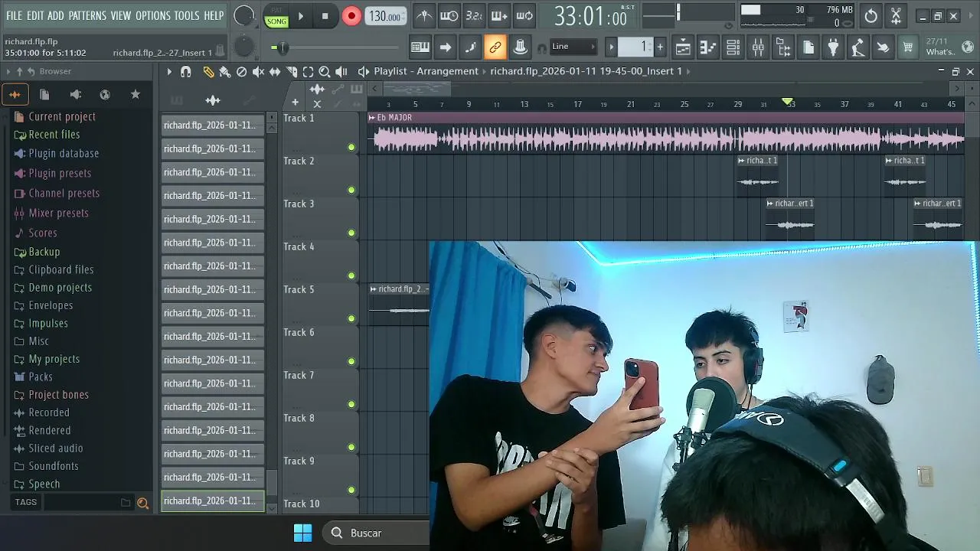Toggle auto scrolling arrow icon

pos(446,47)
